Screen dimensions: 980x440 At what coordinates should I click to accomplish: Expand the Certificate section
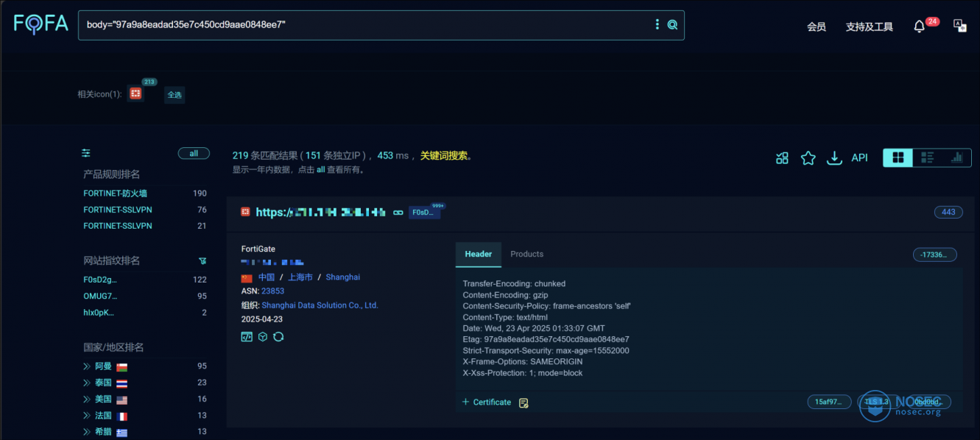(487, 402)
